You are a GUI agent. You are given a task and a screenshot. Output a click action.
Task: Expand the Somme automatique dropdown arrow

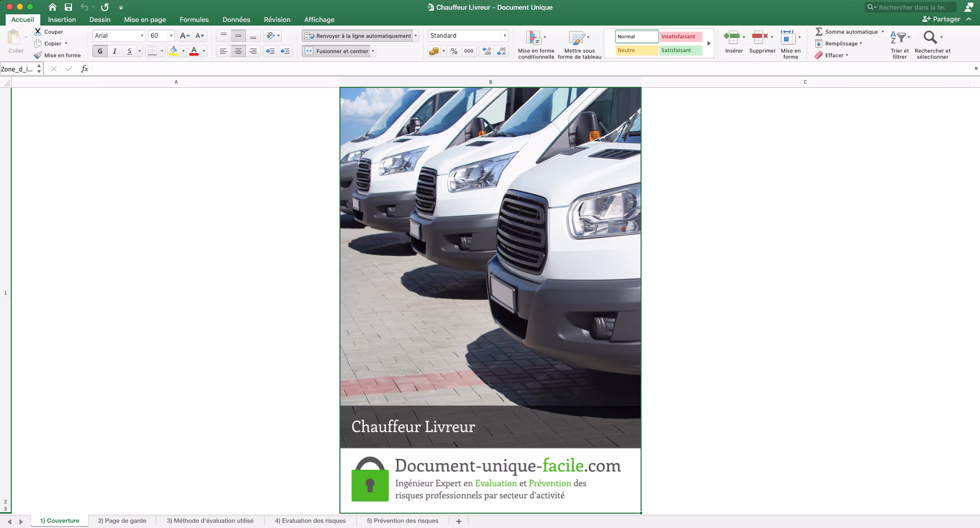[x=883, y=32]
